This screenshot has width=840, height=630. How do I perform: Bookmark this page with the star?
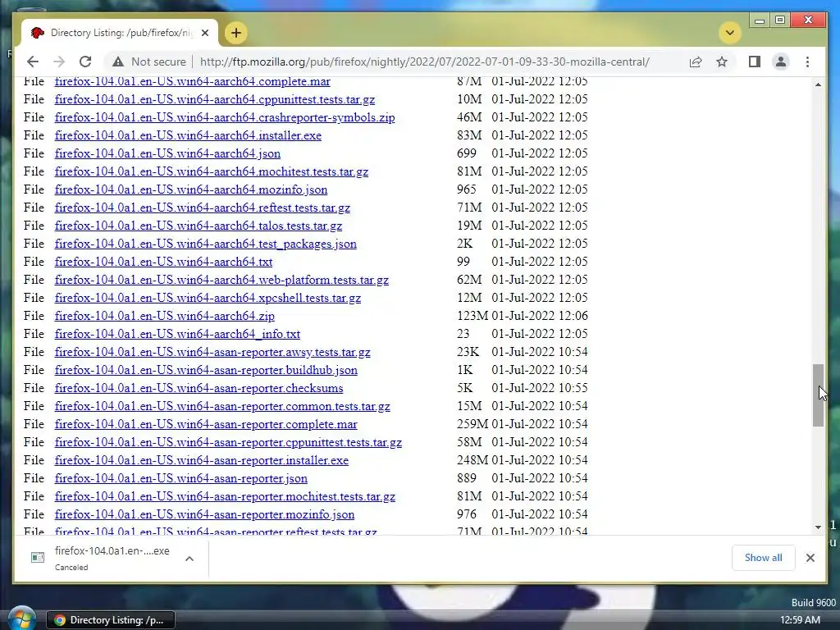(722, 62)
